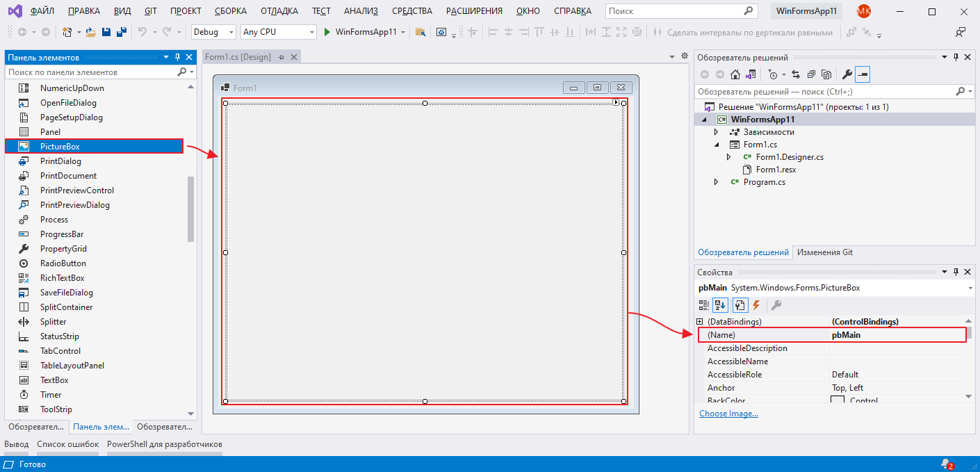Click the wrench icon in Solution Explorer toolbar
The height and width of the screenshot is (472, 980).
coord(847,74)
